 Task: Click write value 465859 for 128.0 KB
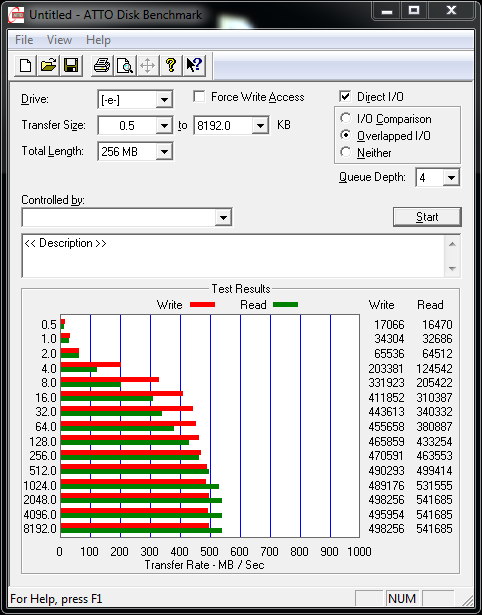click(x=386, y=442)
